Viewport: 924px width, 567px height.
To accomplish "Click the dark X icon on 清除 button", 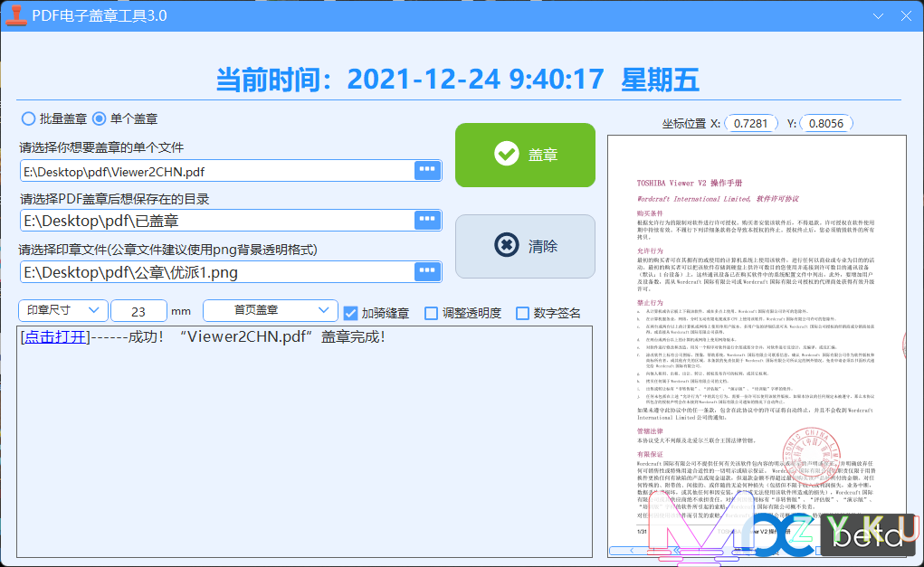I will coord(506,245).
